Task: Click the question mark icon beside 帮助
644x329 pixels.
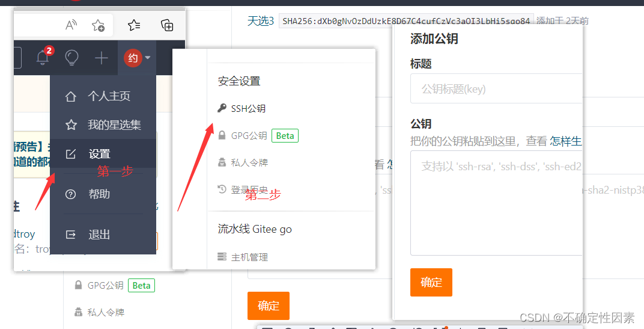Action: pos(71,194)
